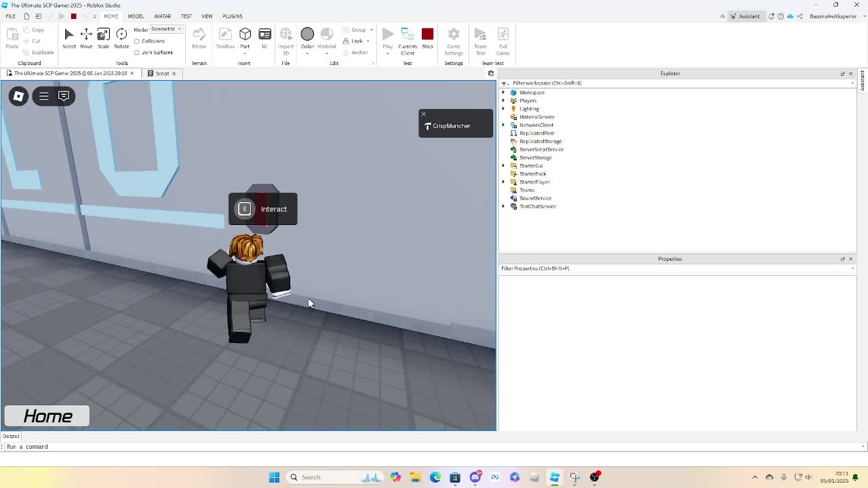Click the viewport settings gear icon

coord(491,73)
